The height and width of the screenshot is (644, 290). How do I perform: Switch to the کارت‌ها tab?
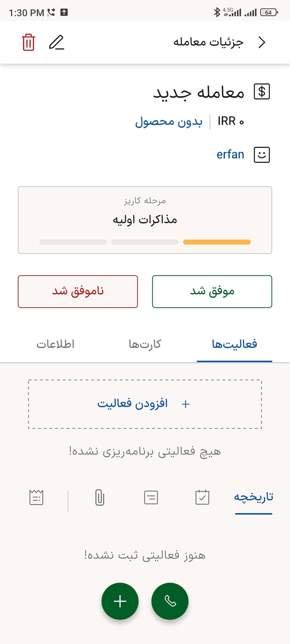pos(145,344)
